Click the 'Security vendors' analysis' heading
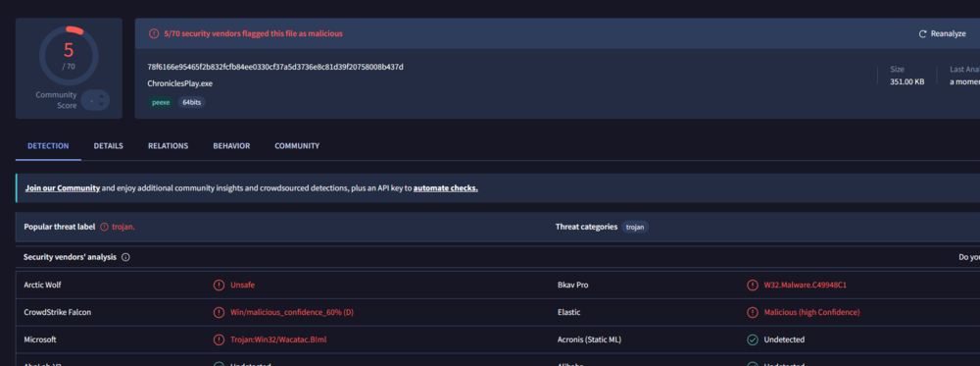This screenshot has height=366, width=980. click(70, 257)
